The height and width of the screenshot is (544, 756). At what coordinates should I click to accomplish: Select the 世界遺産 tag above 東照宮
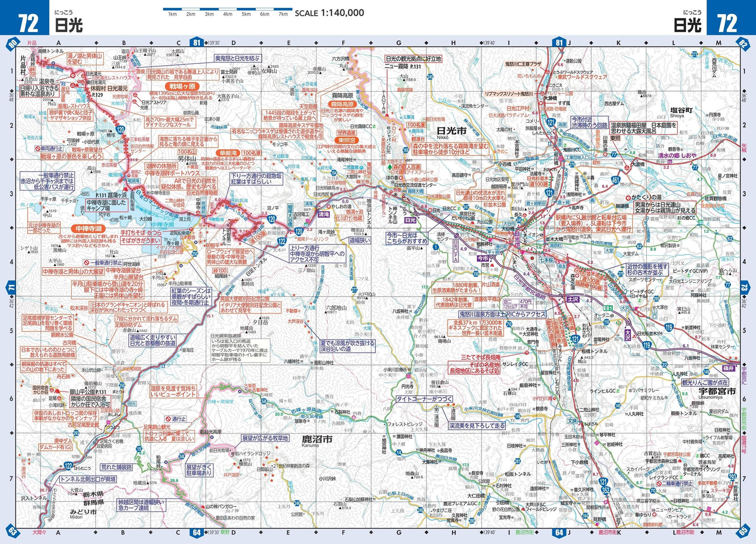(346, 133)
